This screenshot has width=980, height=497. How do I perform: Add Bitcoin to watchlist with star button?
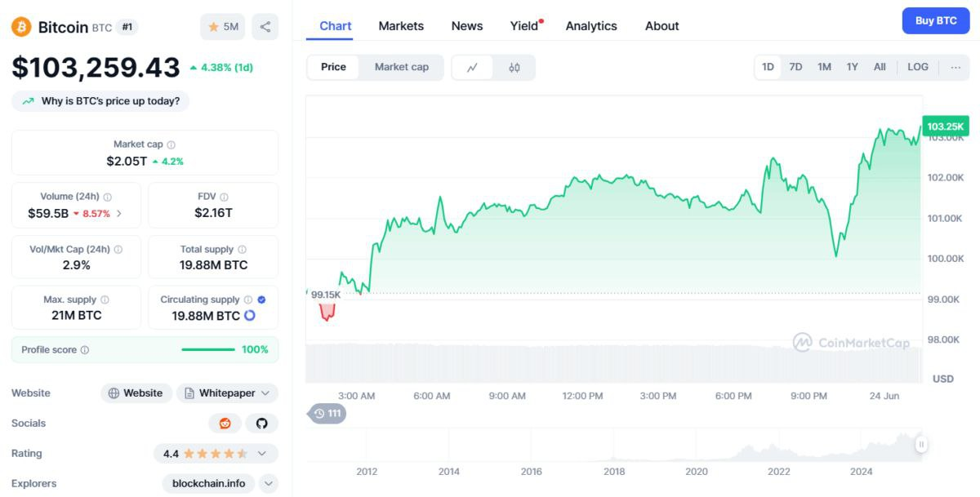click(222, 27)
